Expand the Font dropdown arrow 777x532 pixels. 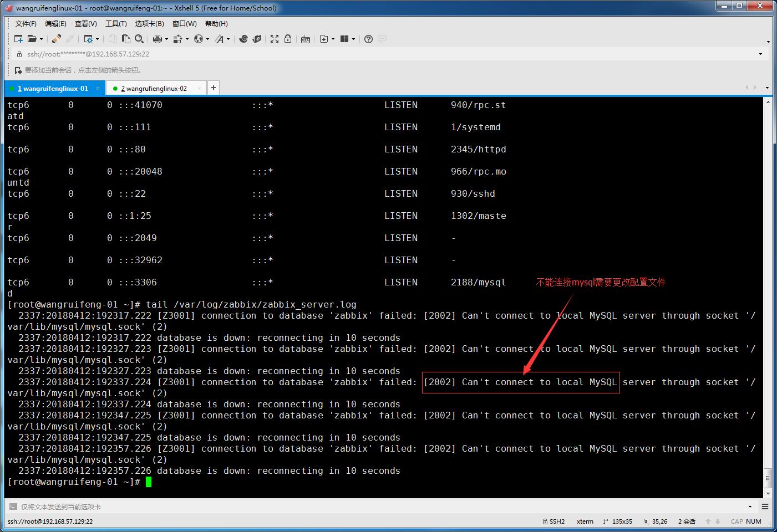click(228, 39)
